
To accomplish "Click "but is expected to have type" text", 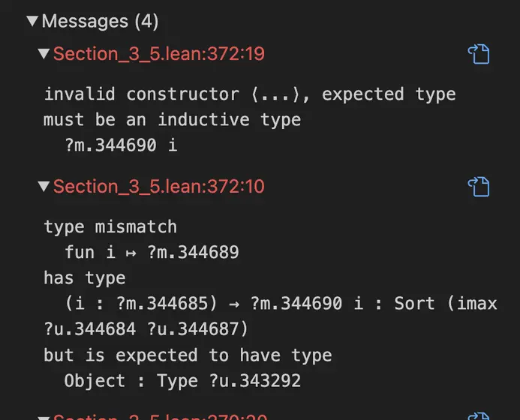I will [x=188, y=355].
